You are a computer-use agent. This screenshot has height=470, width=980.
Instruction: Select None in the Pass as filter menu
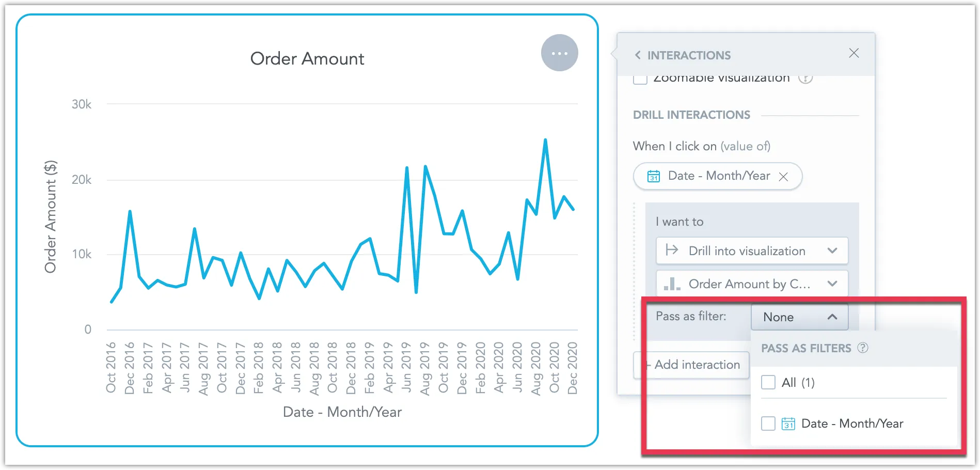coord(778,317)
